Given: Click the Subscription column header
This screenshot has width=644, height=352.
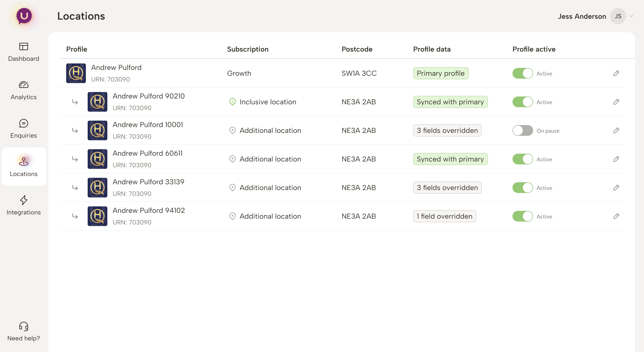Looking at the screenshot, I should (x=248, y=49).
